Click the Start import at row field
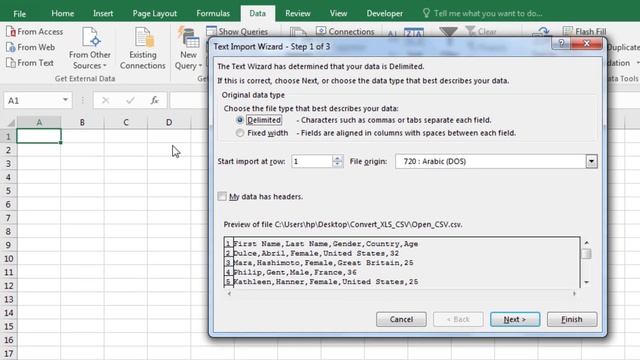640x360 pixels. pyautogui.click(x=312, y=162)
